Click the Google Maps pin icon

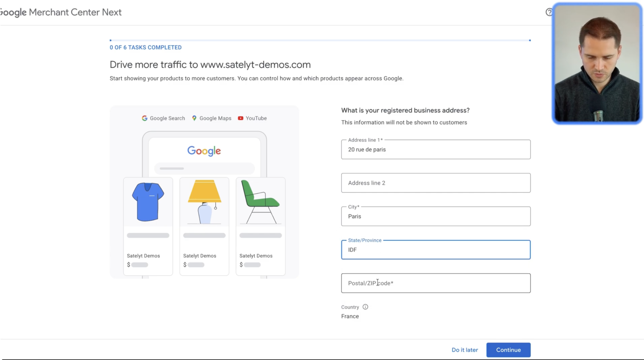[x=194, y=118]
